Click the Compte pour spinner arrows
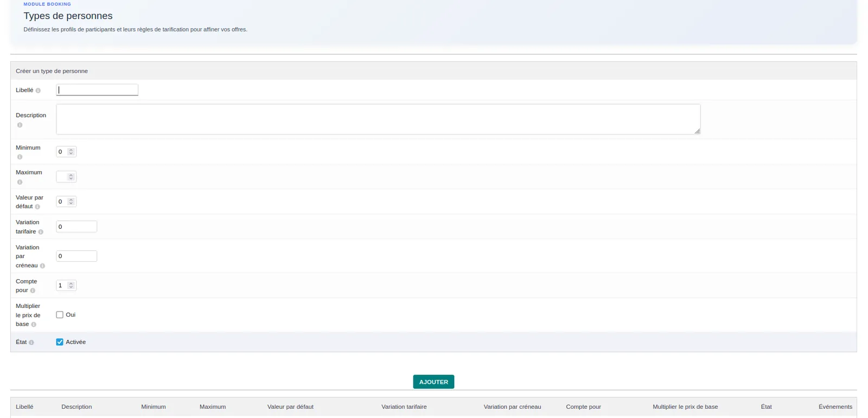This screenshot has height=418, width=868. (x=71, y=285)
